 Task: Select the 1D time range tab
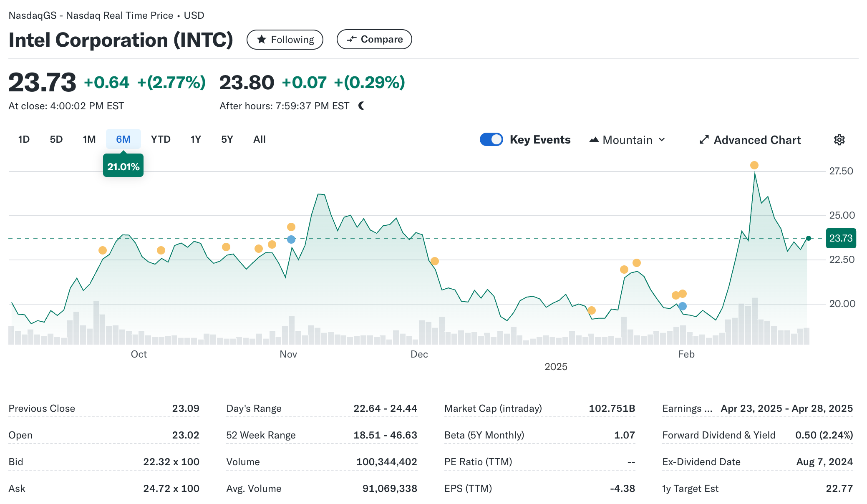click(x=24, y=139)
